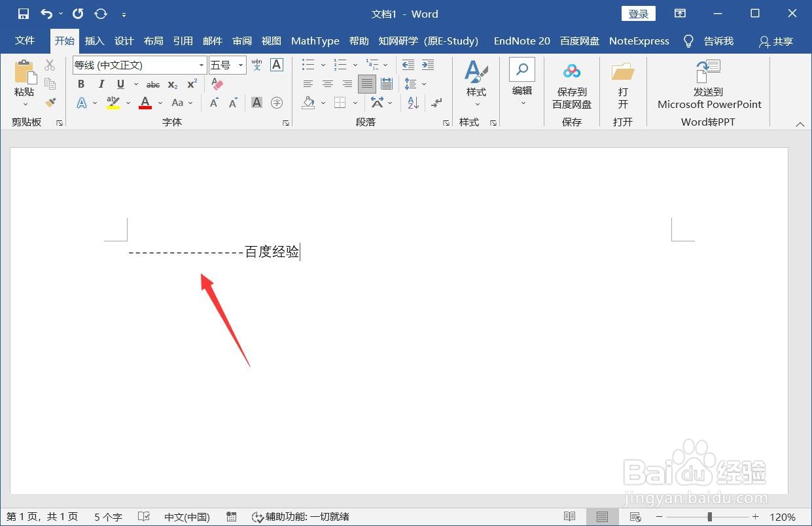This screenshot has height=526, width=812.
Task: Click the Save to Baidu Netdisk icon
Action: click(x=572, y=71)
